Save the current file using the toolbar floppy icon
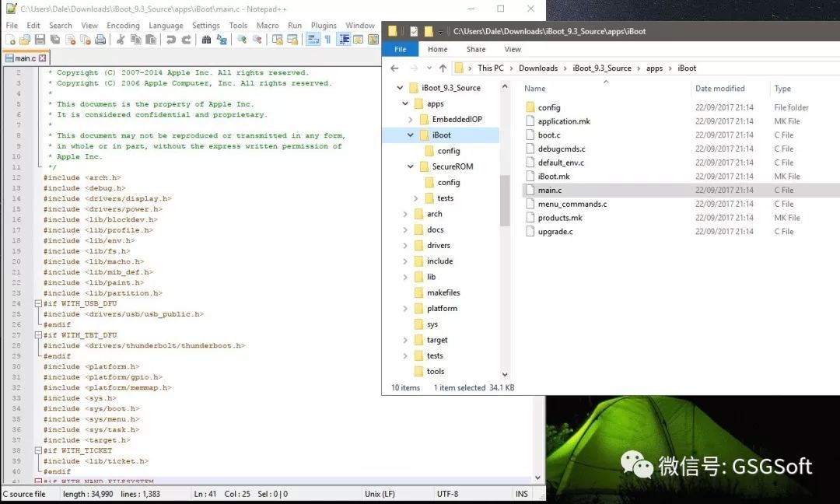 tap(40, 40)
